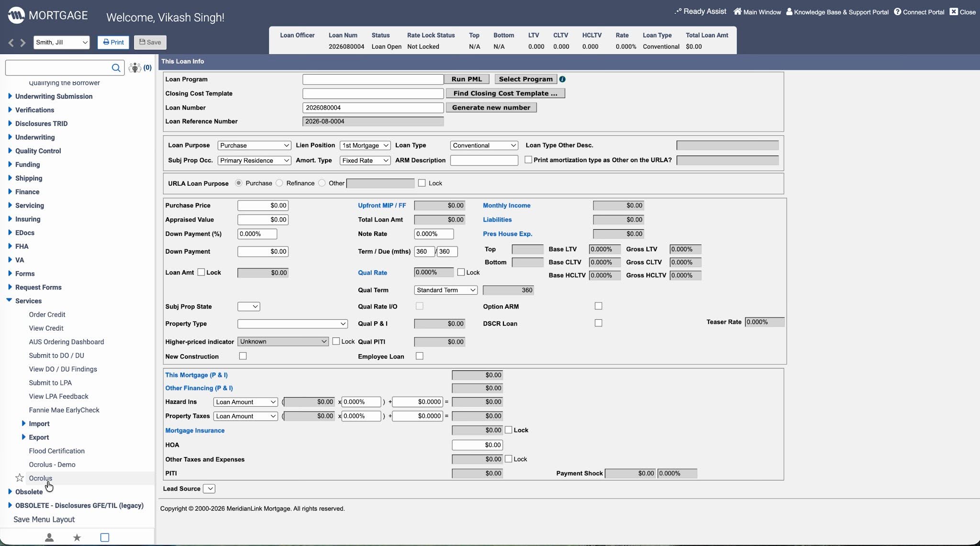
Task: Click the forward navigation arrow
Action: (x=22, y=43)
